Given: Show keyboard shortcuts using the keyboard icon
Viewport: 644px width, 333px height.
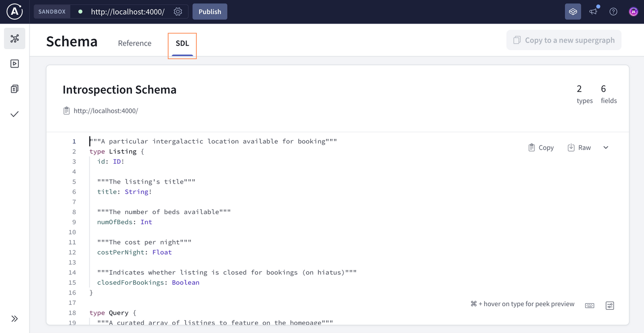Looking at the screenshot, I should (x=589, y=305).
